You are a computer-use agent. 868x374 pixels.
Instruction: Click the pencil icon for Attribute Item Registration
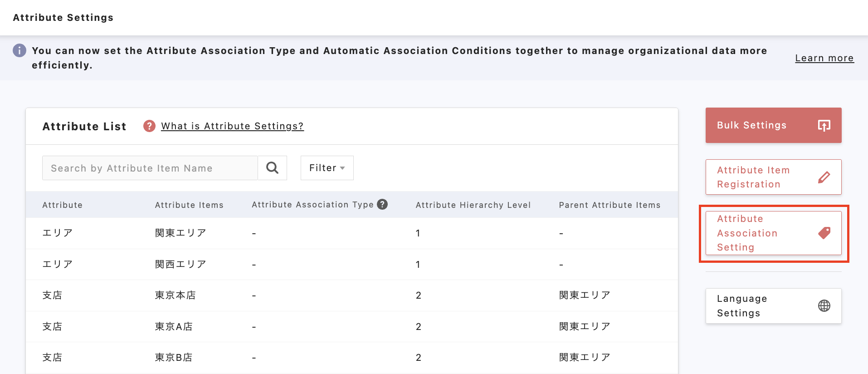pyautogui.click(x=824, y=177)
